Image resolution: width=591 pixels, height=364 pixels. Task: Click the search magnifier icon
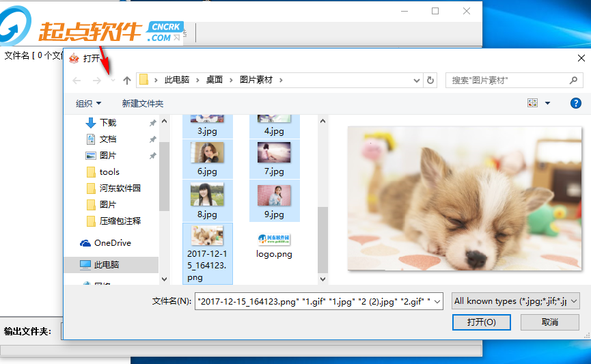(574, 81)
